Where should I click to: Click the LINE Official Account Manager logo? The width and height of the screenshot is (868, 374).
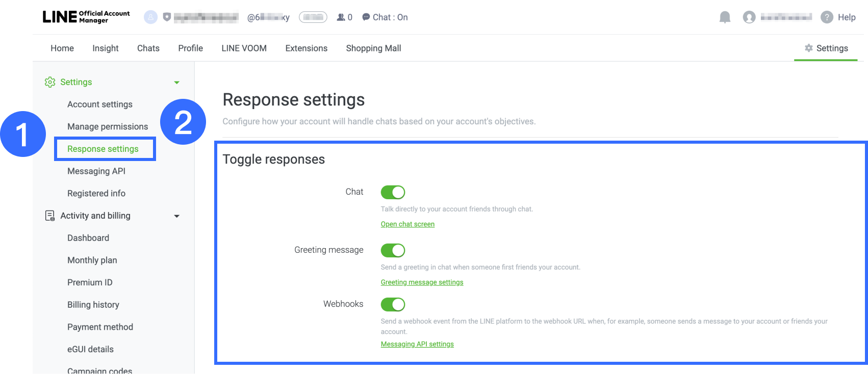pos(86,17)
